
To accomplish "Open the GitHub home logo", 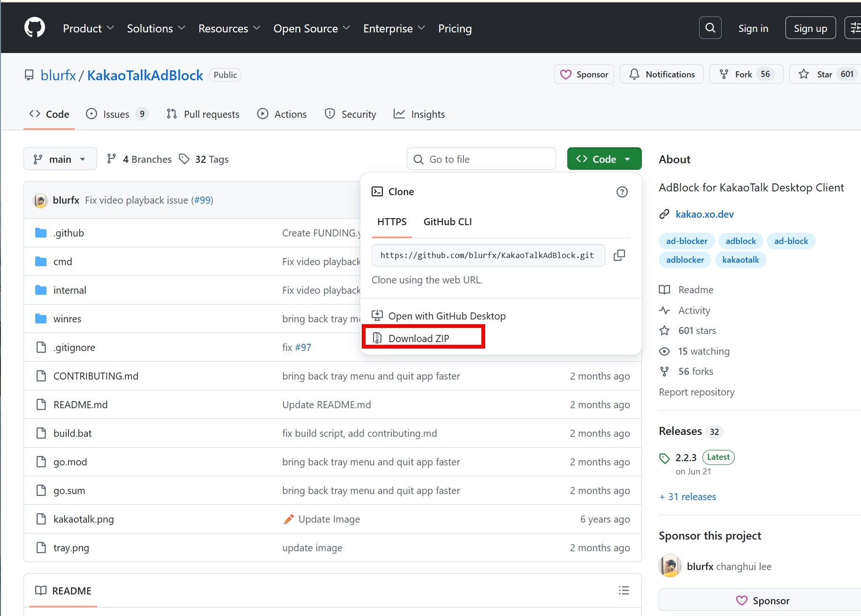I will 35,28.
